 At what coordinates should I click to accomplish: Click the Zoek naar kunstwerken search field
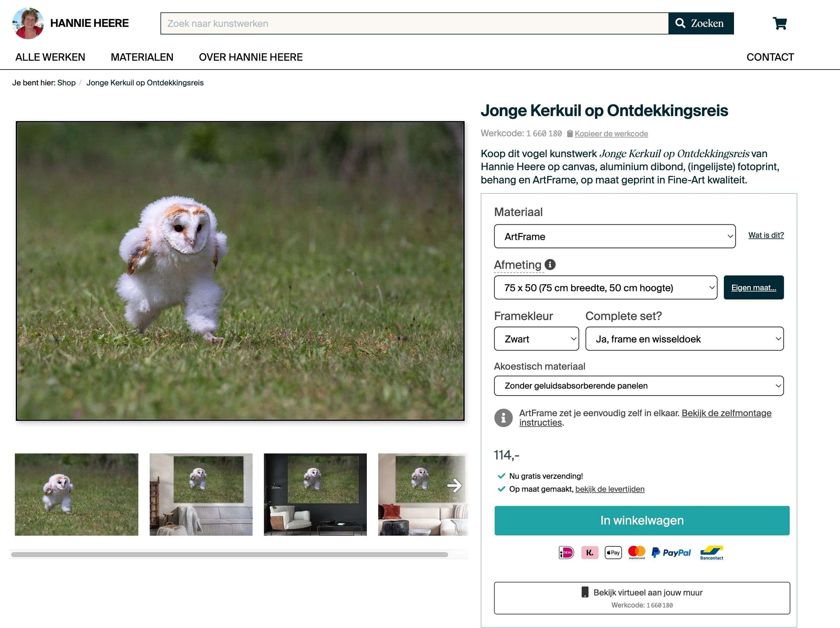pyautogui.click(x=414, y=24)
